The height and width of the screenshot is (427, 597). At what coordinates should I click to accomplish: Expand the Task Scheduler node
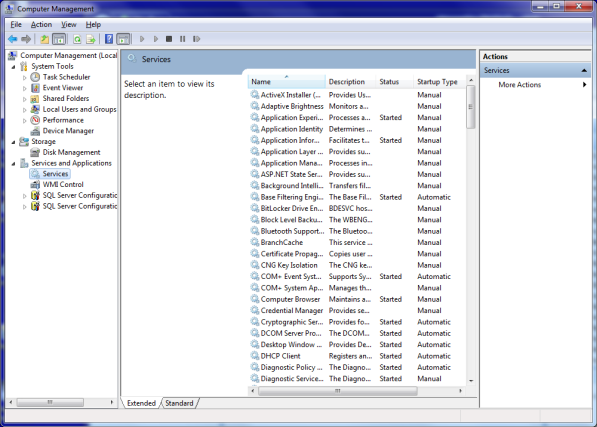coord(24,77)
